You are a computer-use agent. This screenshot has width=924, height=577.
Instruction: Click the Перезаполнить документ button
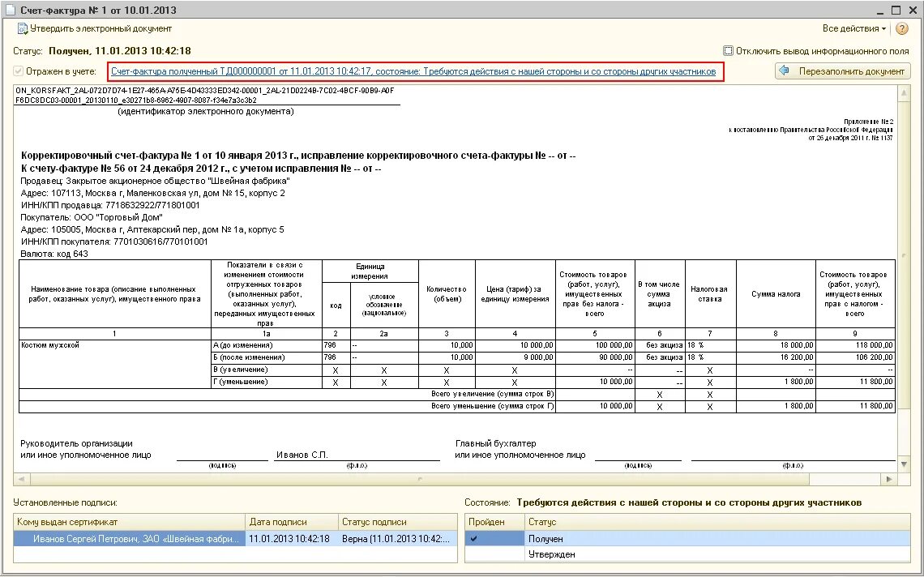pos(843,71)
